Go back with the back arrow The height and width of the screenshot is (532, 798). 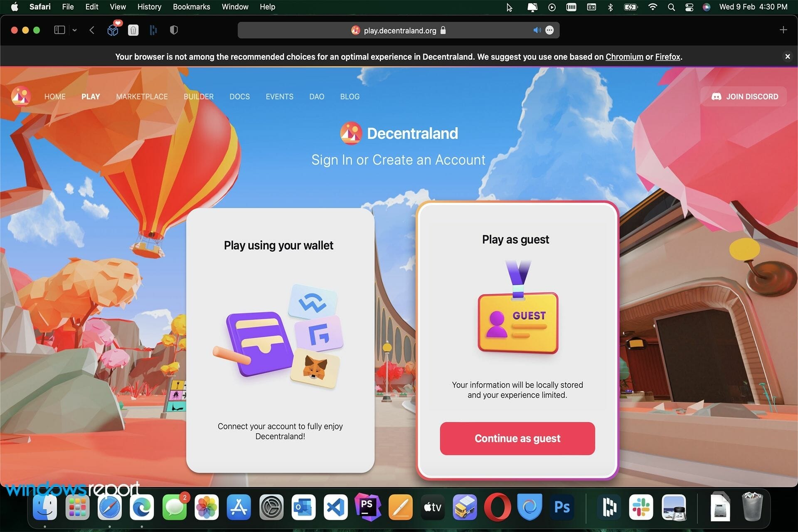pyautogui.click(x=92, y=30)
